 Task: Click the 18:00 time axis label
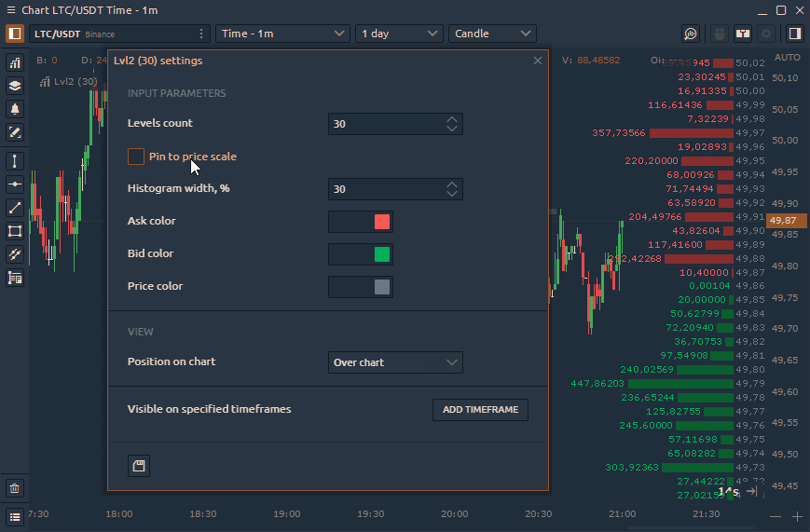click(118, 514)
